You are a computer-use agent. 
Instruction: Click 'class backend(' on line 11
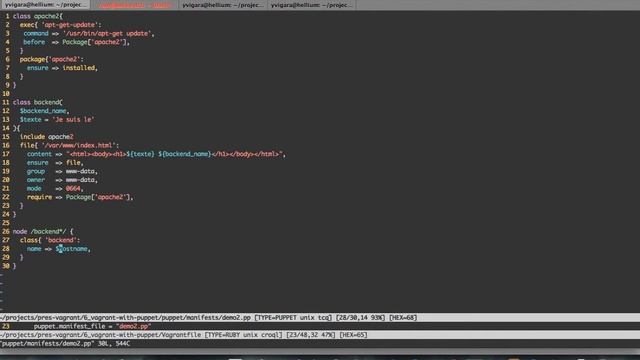[x=38, y=102]
